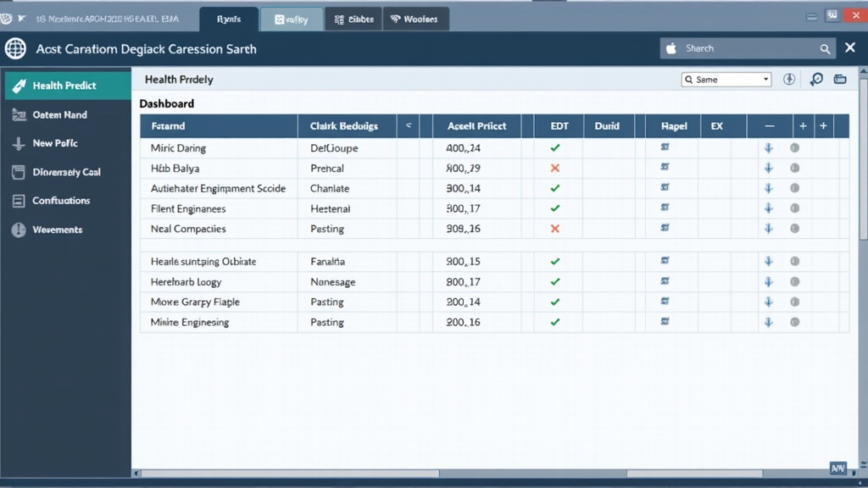Click into the Sharch search field

click(748, 48)
